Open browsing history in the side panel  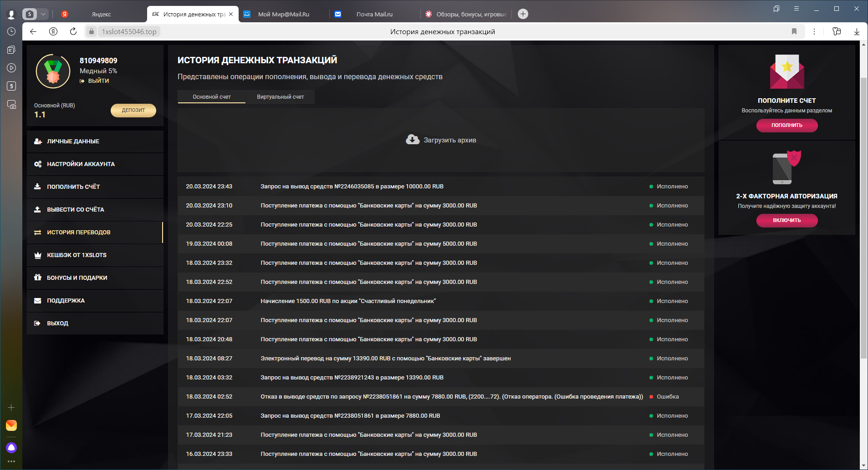pyautogui.click(x=11, y=31)
